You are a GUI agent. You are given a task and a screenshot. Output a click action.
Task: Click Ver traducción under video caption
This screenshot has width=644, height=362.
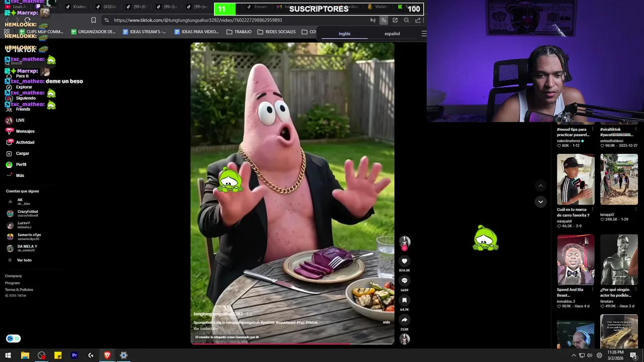206,328
